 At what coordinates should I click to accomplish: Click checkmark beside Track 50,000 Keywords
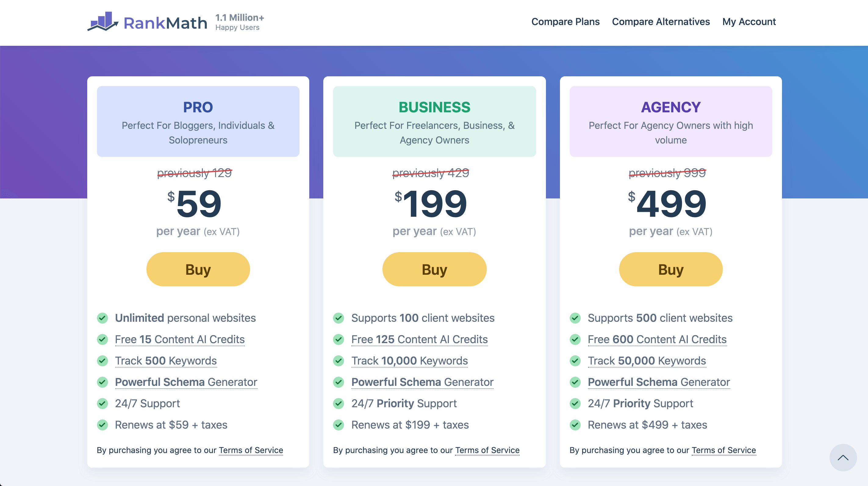pyautogui.click(x=575, y=361)
